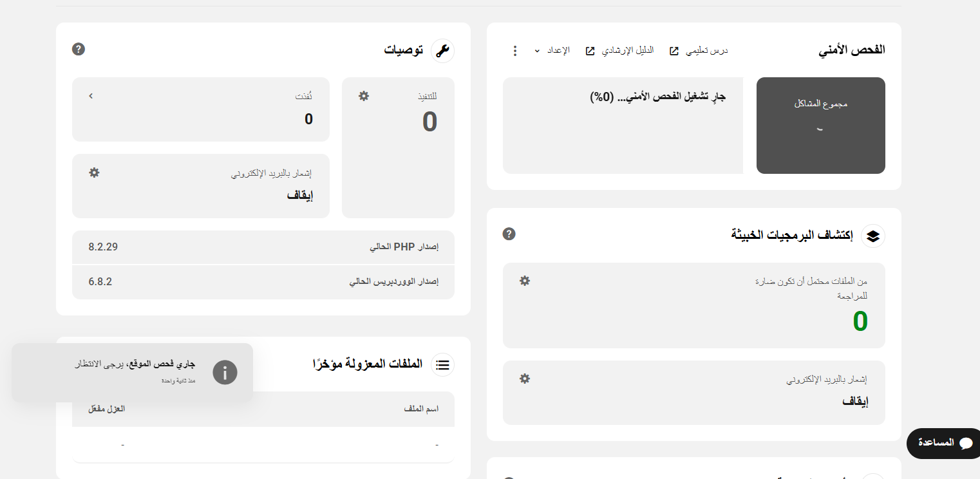
Task: Click the إيقاف status under malware email notification
Action: tap(855, 401)
